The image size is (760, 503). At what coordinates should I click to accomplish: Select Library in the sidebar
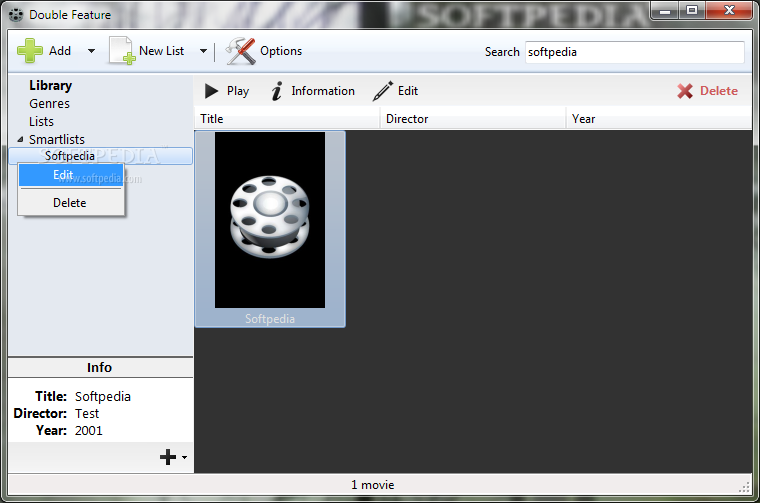tap(50, 85)
